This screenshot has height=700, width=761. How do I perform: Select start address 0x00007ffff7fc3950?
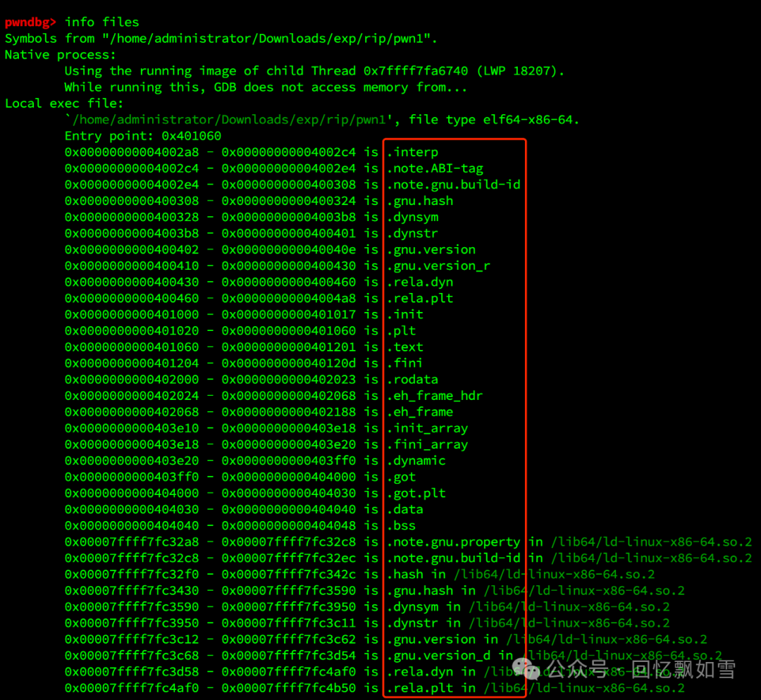click(x=132, y=623)
